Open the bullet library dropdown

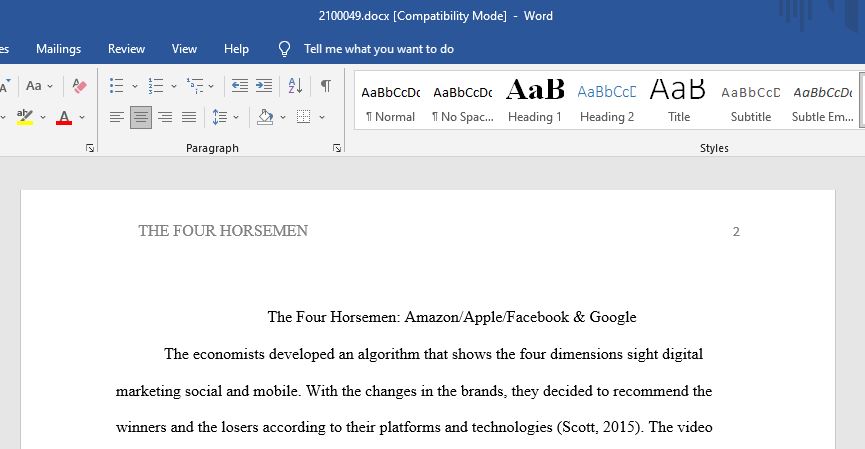pyautogui.click(x=134, y=86)
